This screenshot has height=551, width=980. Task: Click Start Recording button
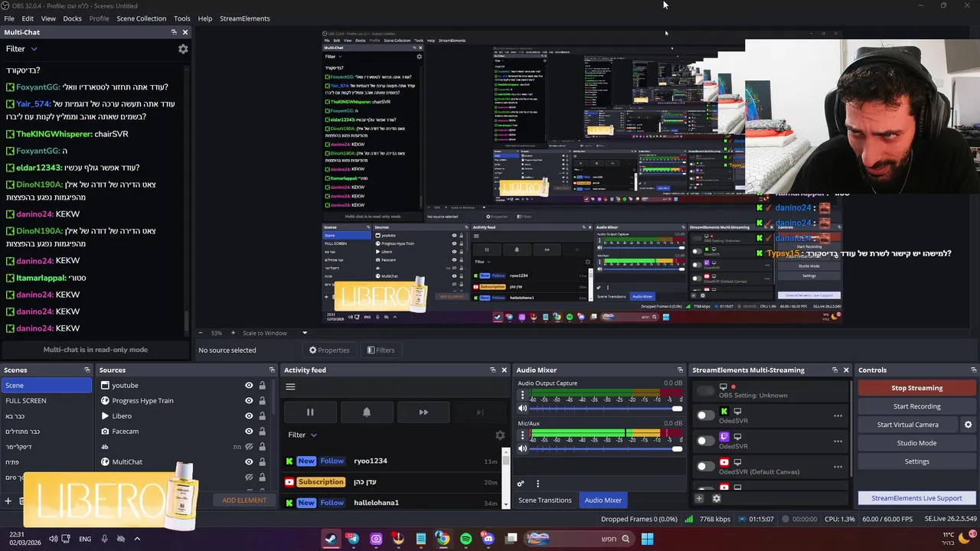[916, 406]
